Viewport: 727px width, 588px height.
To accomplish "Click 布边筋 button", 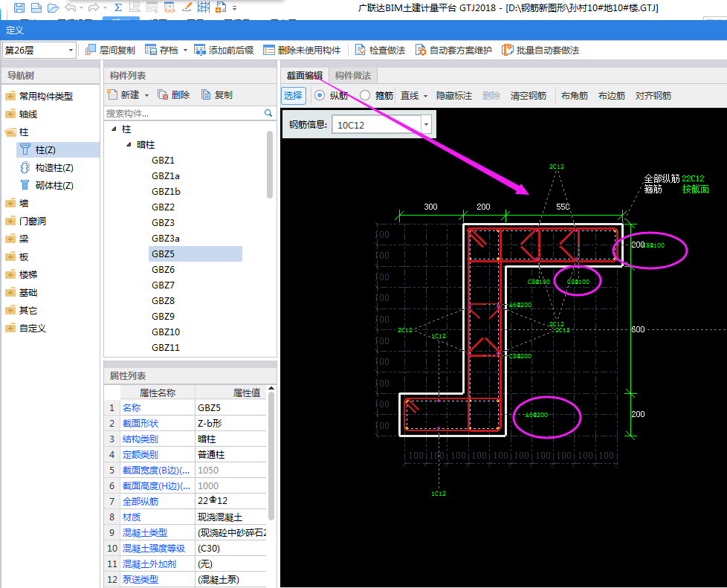I will [x=612, y=96].
